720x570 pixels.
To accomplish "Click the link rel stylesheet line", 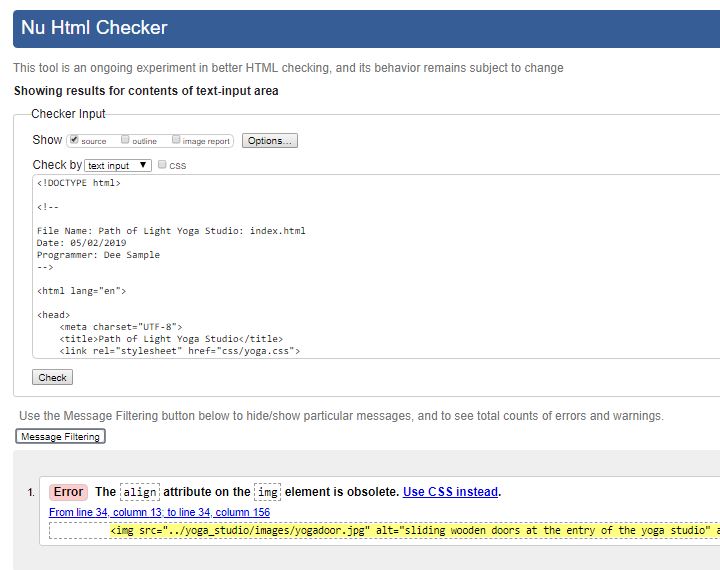I will (x=180, y=351).
